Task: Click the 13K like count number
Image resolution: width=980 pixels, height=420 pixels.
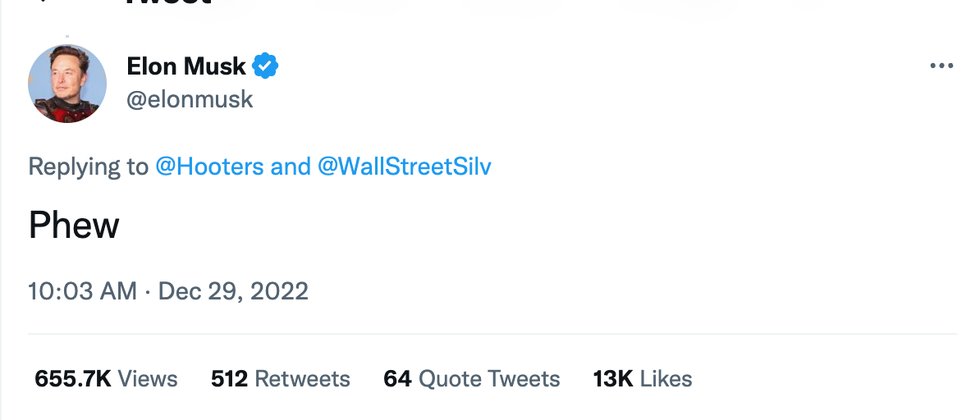Action: 612,379
